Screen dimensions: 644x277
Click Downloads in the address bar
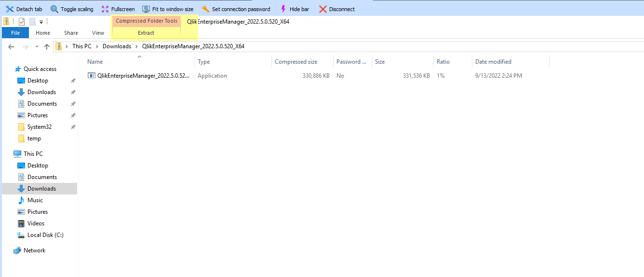click(x=117, y=46)
